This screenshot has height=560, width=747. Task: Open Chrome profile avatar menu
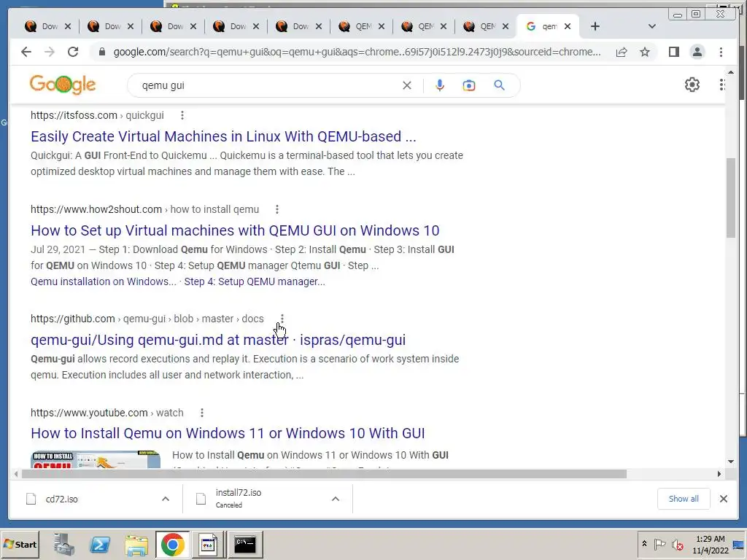tap(697, 52)
